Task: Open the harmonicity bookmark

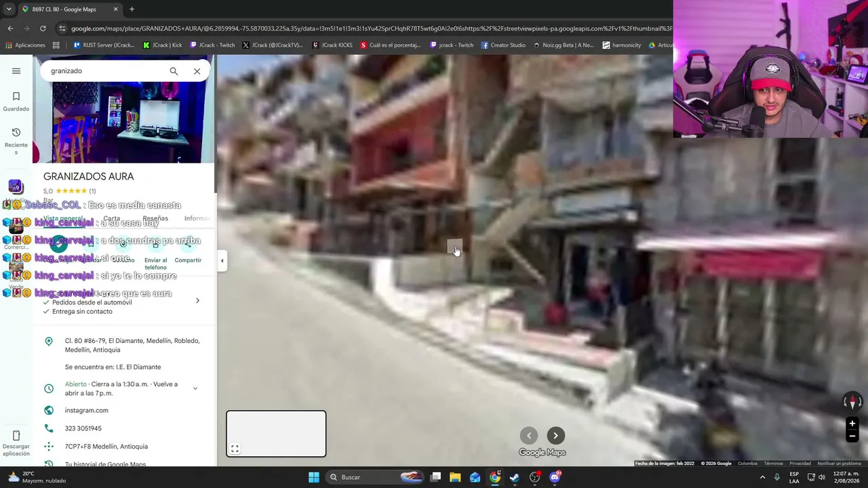Action: click(621, 45)
